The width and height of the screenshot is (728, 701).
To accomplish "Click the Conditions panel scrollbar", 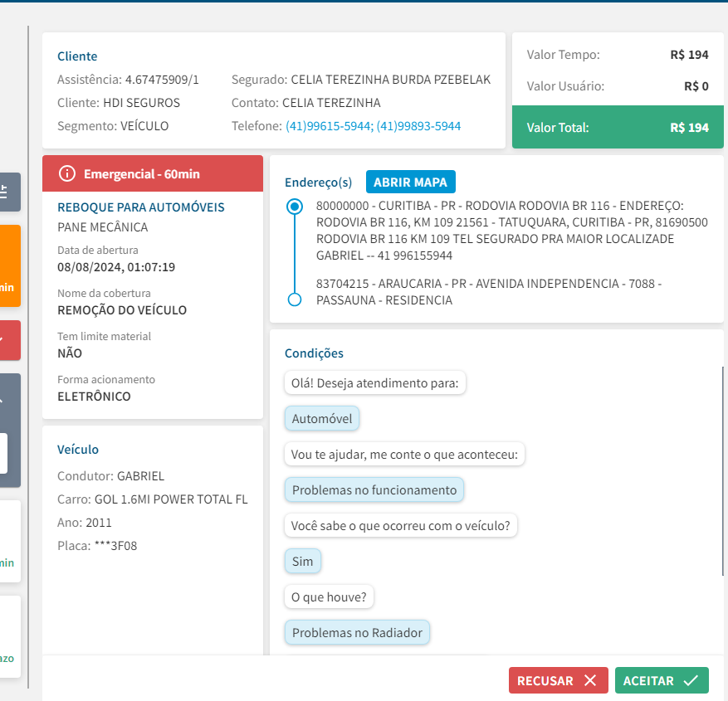I will (x=723, y=470).
